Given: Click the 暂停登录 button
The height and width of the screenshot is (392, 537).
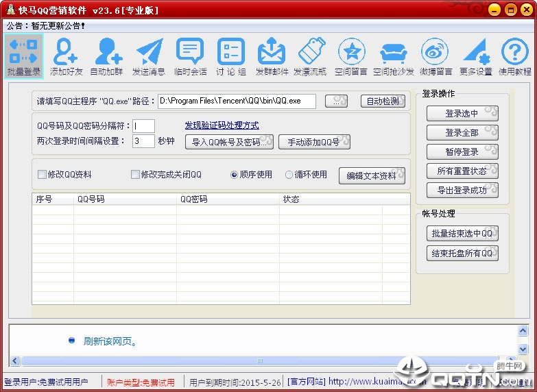Looking at the screenshot, I should (x=462, y=151).
